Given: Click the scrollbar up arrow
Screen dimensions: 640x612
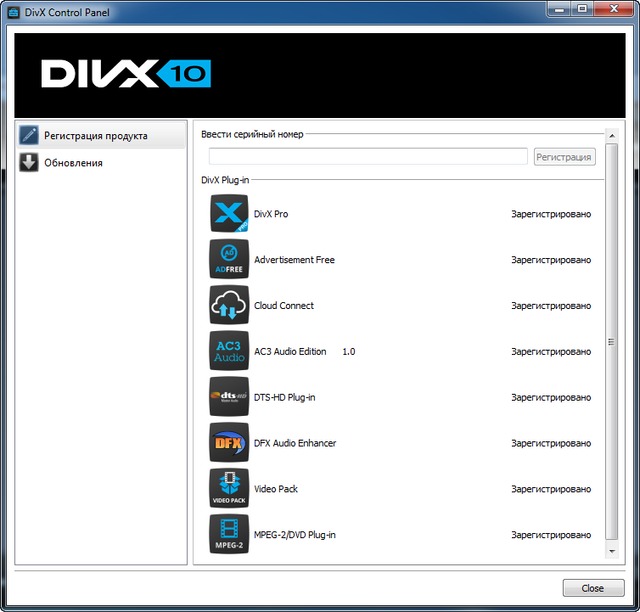Looking at the screenshot, I should coord(611,136).
